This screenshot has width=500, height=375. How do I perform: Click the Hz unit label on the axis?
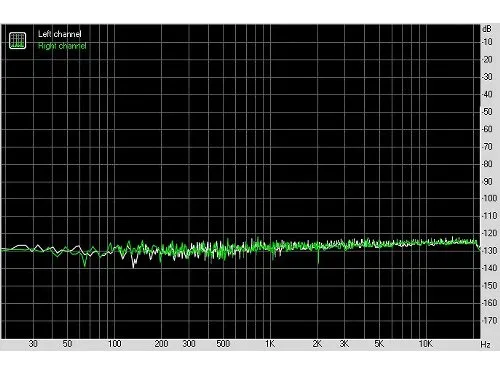486,345
